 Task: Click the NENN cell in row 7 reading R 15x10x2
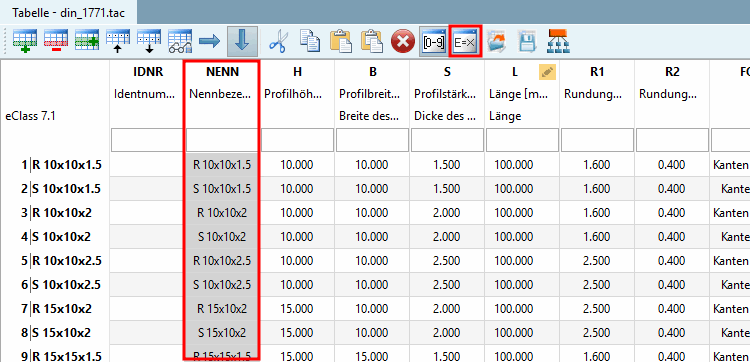coord(222,309)
